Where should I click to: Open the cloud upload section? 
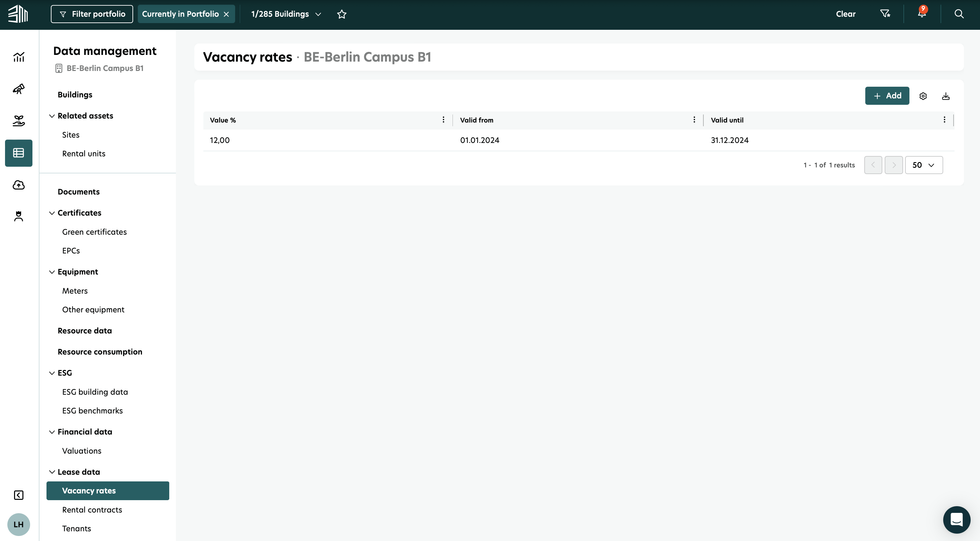pyautogui.click(x=18, y=185)
